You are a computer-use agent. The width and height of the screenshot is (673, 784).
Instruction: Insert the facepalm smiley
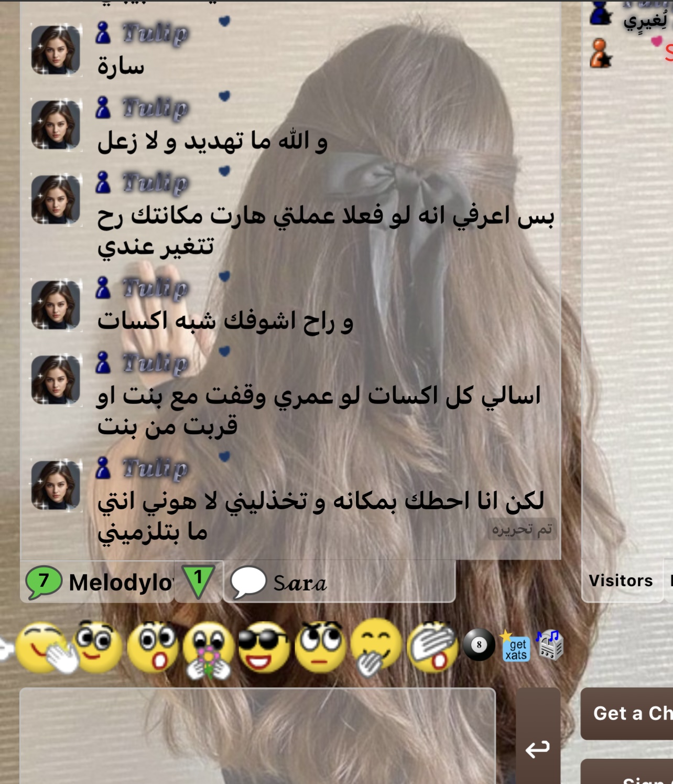point(432,648)
